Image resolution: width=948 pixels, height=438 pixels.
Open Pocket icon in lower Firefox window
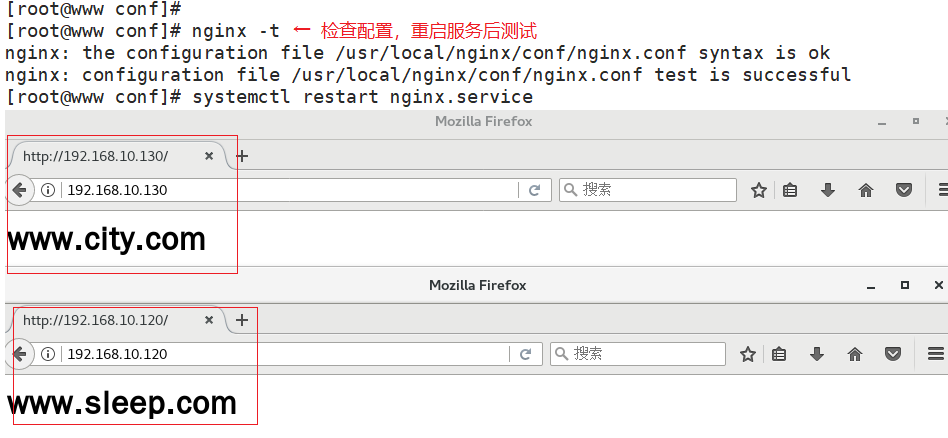(x=893, y=354)
